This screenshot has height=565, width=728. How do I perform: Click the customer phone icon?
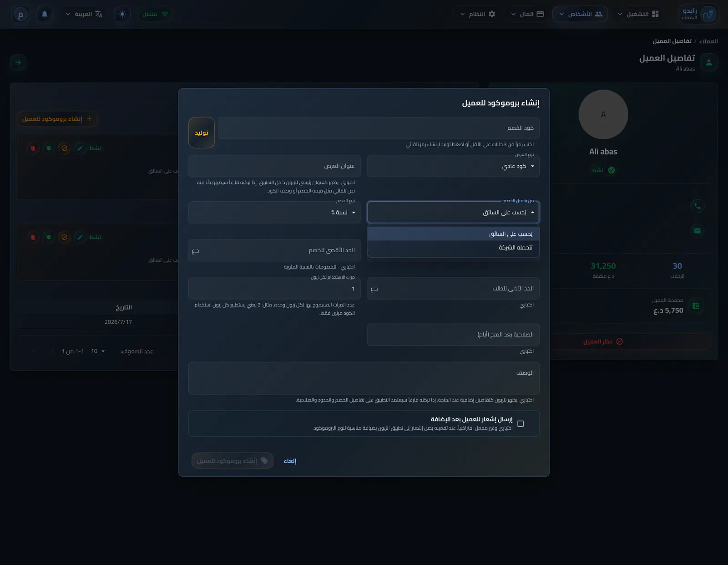coord(697,206)
